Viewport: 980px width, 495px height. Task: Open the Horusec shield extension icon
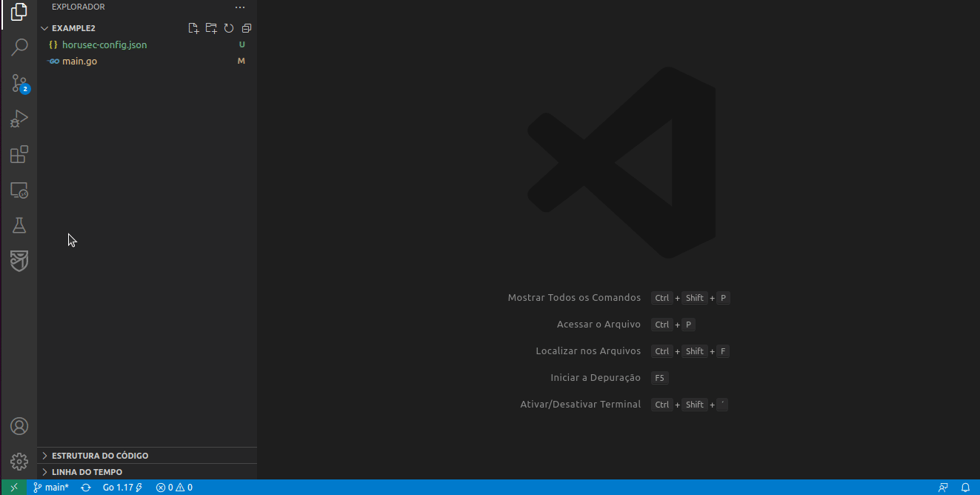[x=19, y=261]
